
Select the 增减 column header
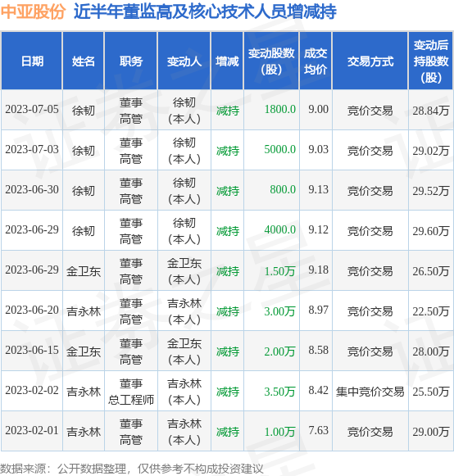[x=227, y=61]
